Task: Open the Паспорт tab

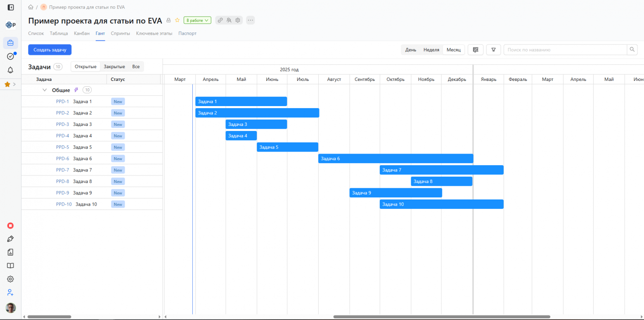Action: (187, 33)
